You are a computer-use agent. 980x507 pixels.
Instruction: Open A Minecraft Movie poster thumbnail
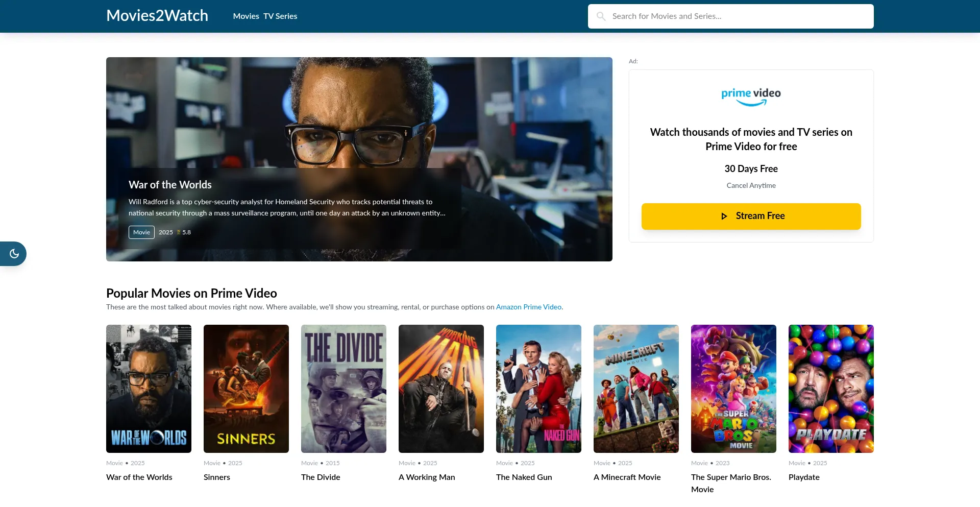point(636,389)
